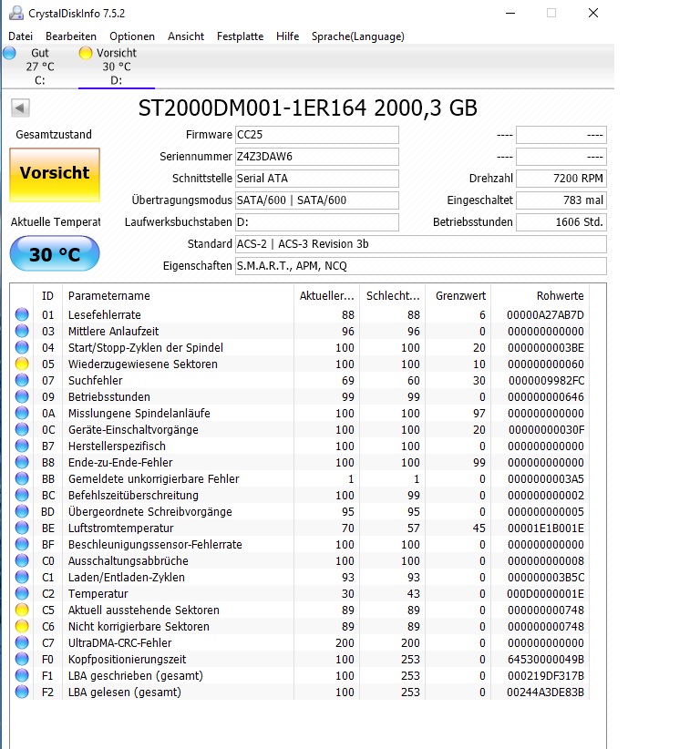Click blue status icon for Lesefehlerrate
The height and width of the screenshot is (749, 700).
(22, 314)
